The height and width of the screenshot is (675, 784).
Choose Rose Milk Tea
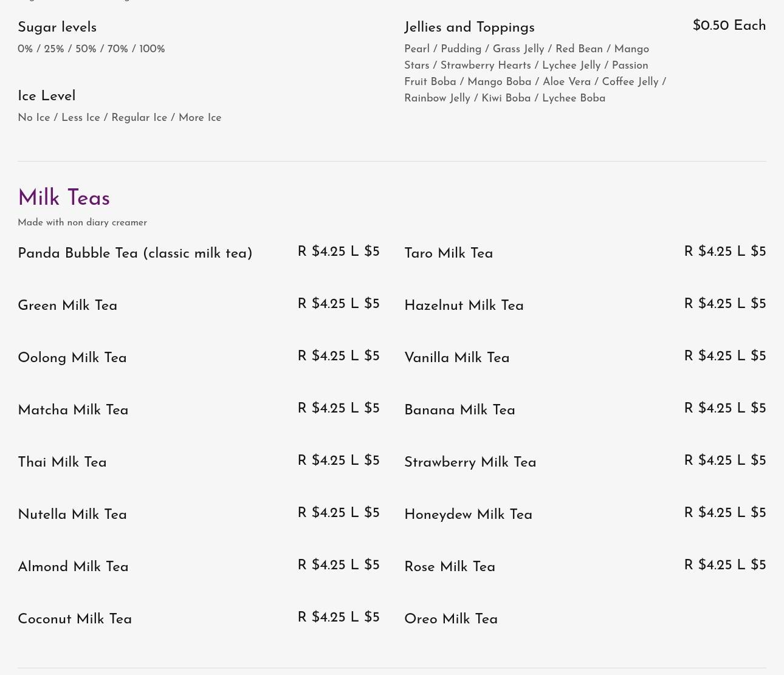point(450,567)
